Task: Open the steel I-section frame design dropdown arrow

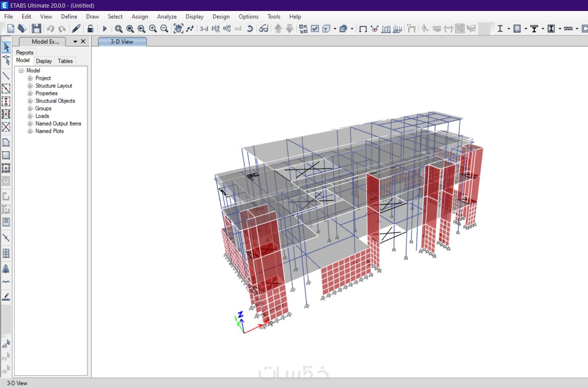Action: point(508,29)
